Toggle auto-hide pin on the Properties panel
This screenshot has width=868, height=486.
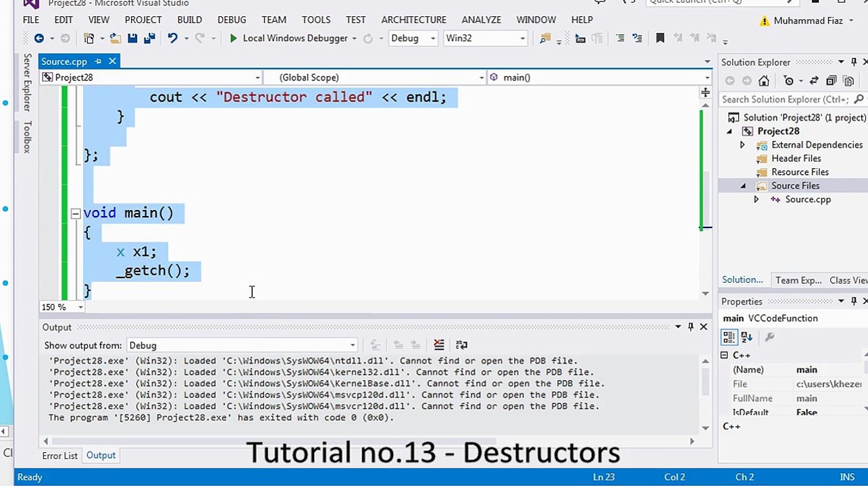coord(854,301)
